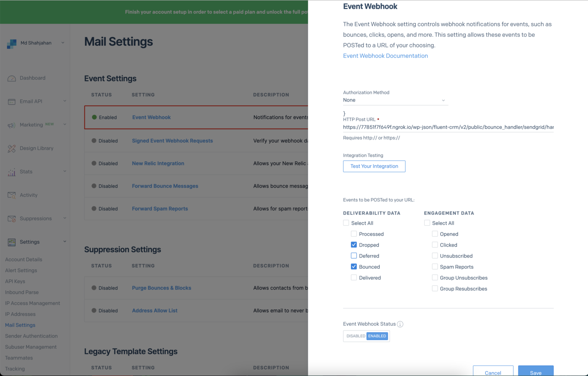Click into the HTTP Post URL field
588x376 pixels.
coord(448,127)
